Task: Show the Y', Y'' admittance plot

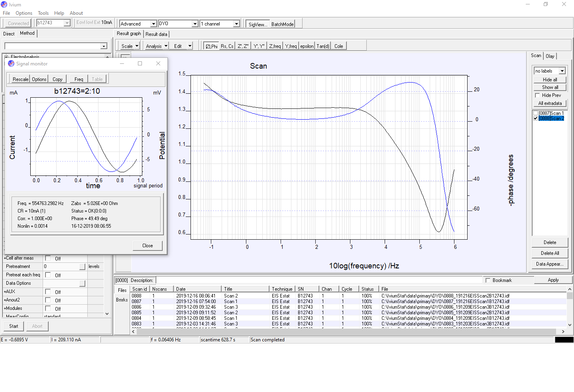Action: pos(259,46)
